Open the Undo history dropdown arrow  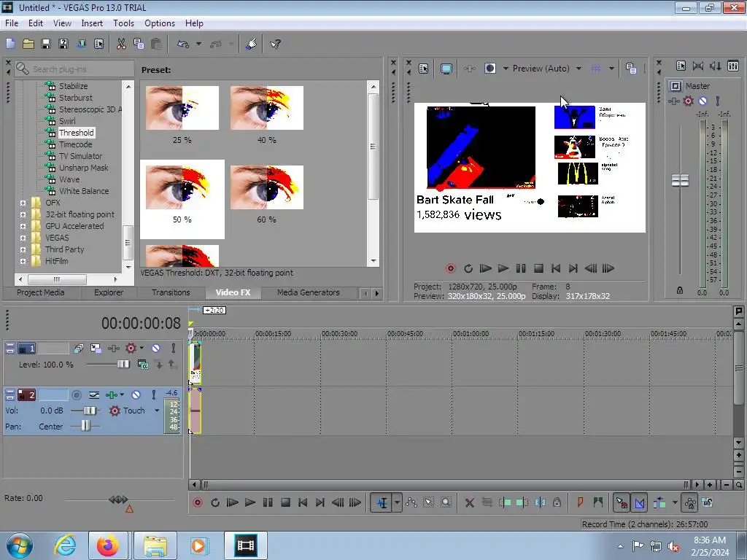coord(198,44)
